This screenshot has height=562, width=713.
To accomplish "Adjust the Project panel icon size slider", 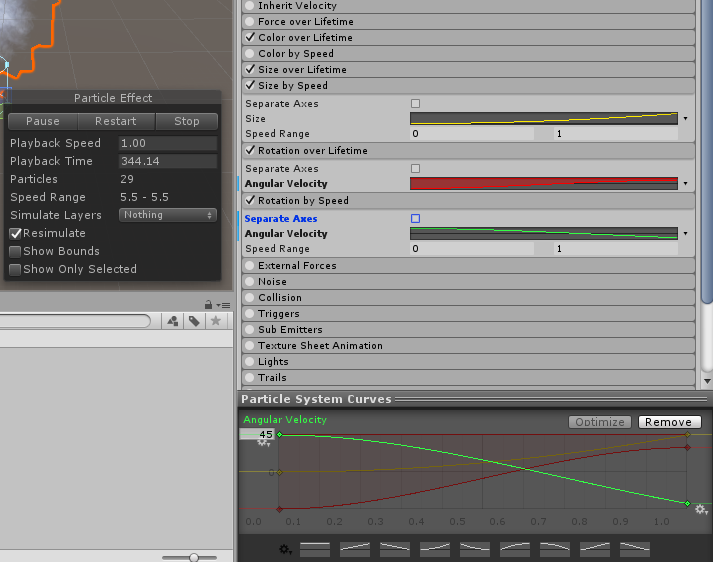I will click(x=195, y=557).
